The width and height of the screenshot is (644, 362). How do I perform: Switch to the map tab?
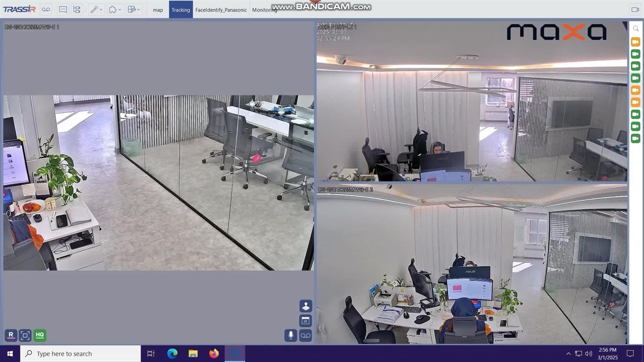click(x=158, y=10)
